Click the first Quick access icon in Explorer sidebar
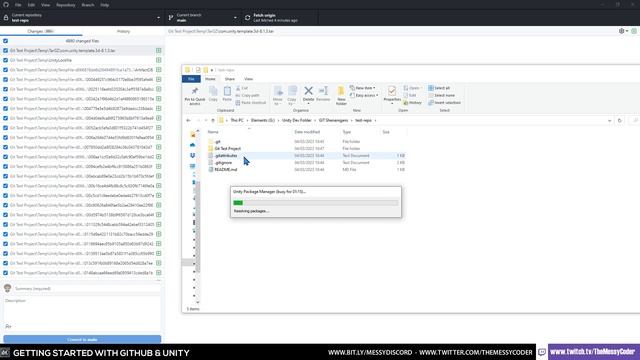Viewport: 640px width, 360px height. tap(193, 135)
